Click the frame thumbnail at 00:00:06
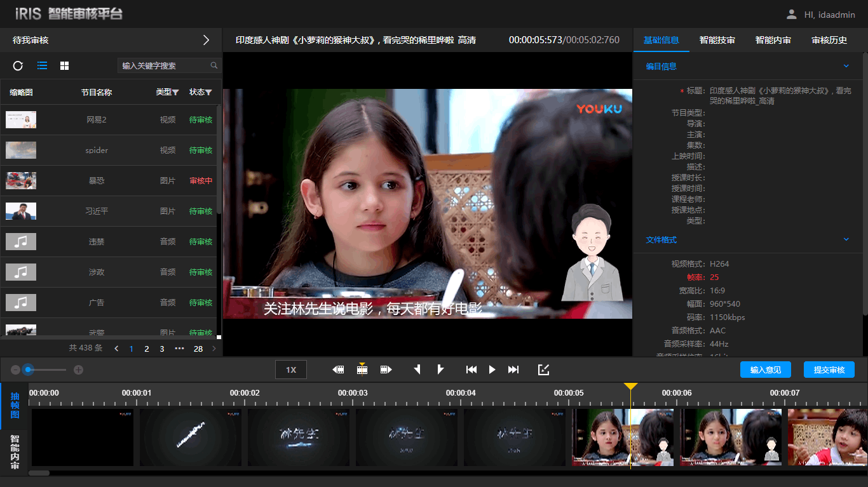Viewport: 868px width, 487px height. pyautogui.click(x=731, y=437)
